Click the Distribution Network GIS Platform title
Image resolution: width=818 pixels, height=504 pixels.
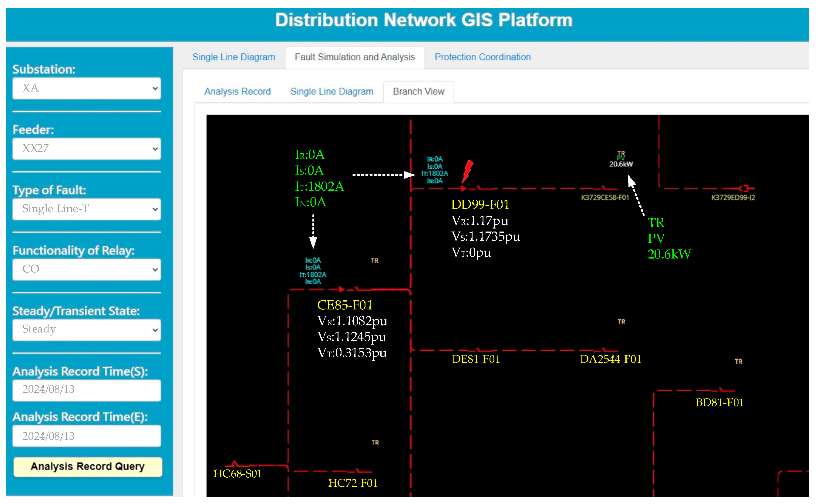click(424, 20)
